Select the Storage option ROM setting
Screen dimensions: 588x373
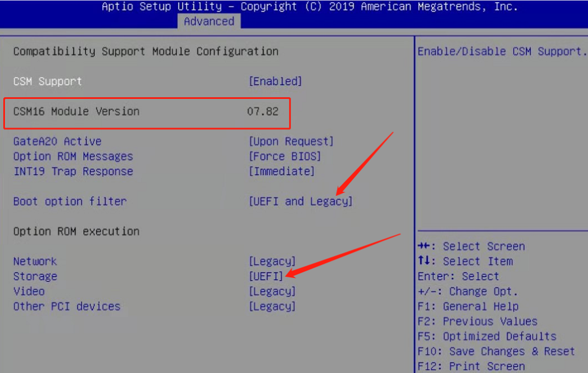point(35,276)
